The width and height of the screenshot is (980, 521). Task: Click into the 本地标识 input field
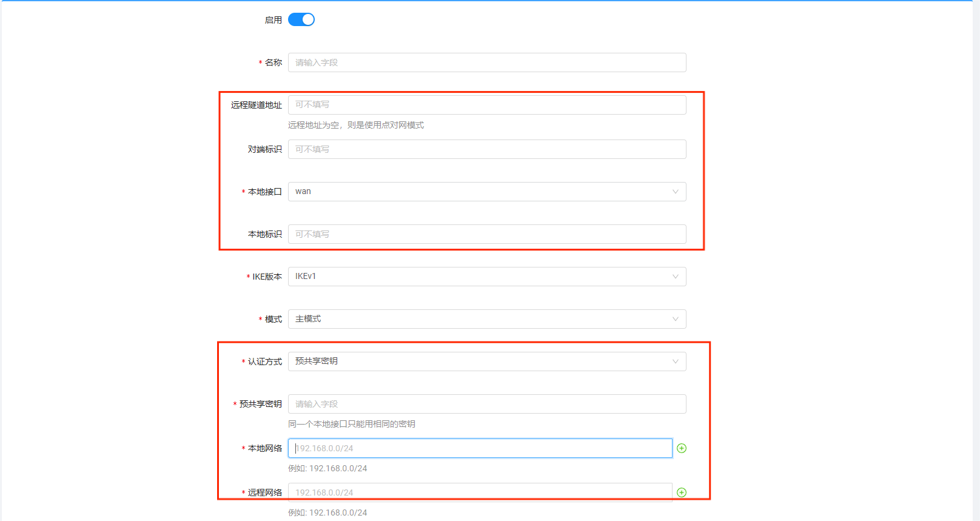[x=486, y=234]
